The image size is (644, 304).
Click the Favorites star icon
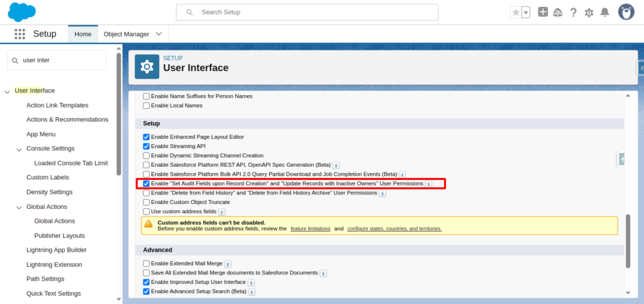[x=516, y=13]
